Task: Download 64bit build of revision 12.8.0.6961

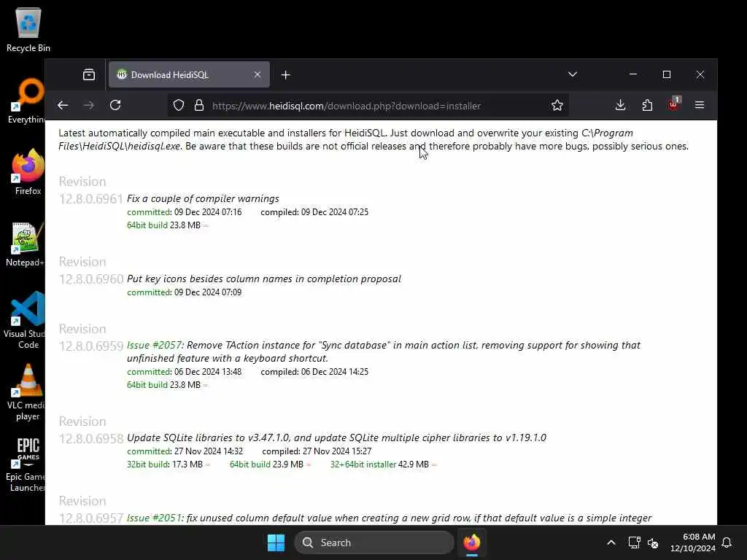Action: pyautogui.click(x=147, y=225)
